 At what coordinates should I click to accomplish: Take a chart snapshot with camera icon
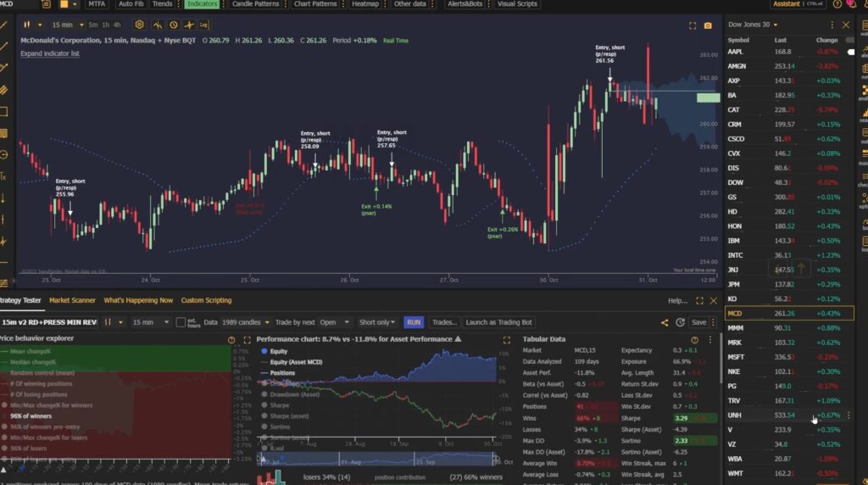point(708,25)
